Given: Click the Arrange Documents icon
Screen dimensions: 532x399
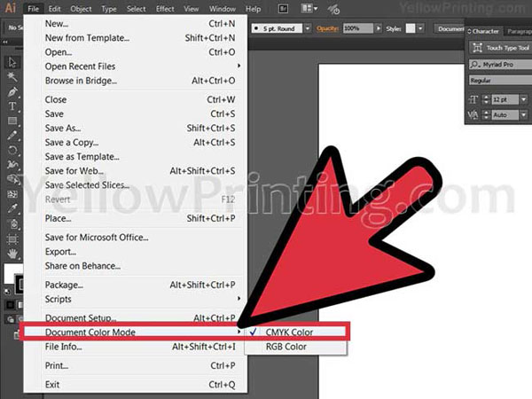Looking at the screenshot, I should point(307,9).
